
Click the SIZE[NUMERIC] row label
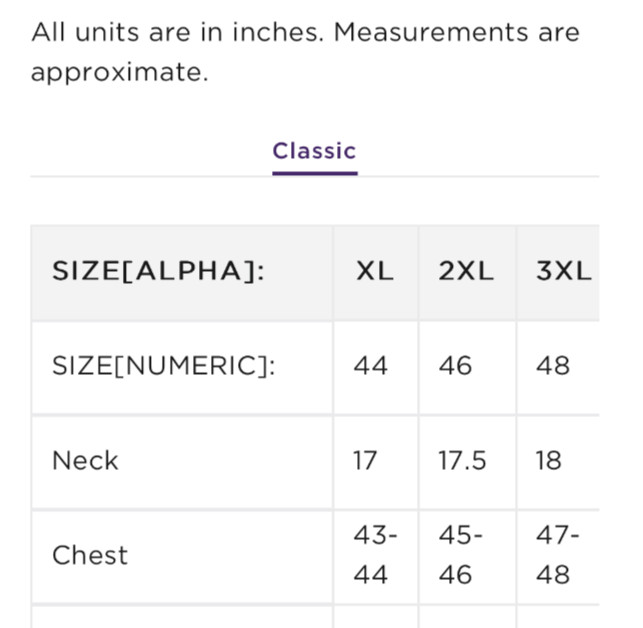pyautogui.click(x=163, y=366)
